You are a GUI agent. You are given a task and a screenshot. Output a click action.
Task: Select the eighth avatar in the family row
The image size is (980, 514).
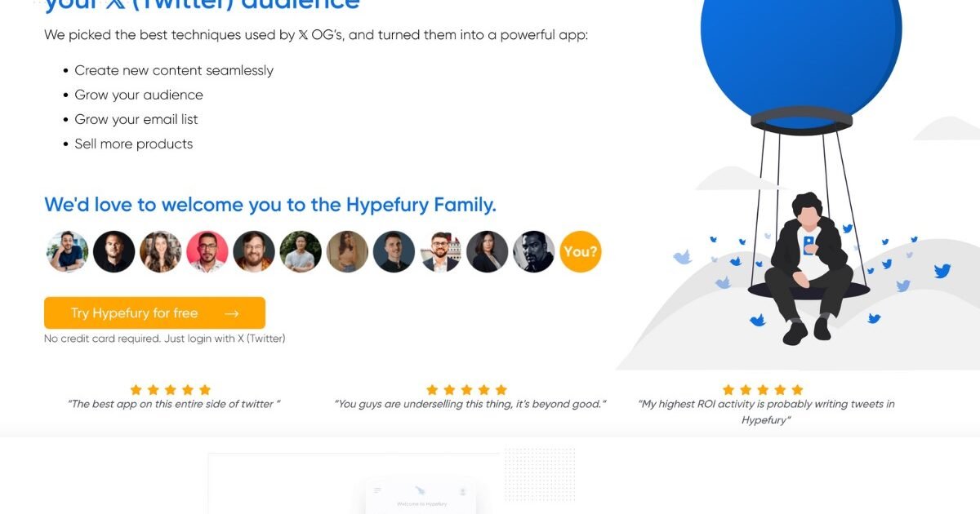pyautogui.click(x=394, y=251)
